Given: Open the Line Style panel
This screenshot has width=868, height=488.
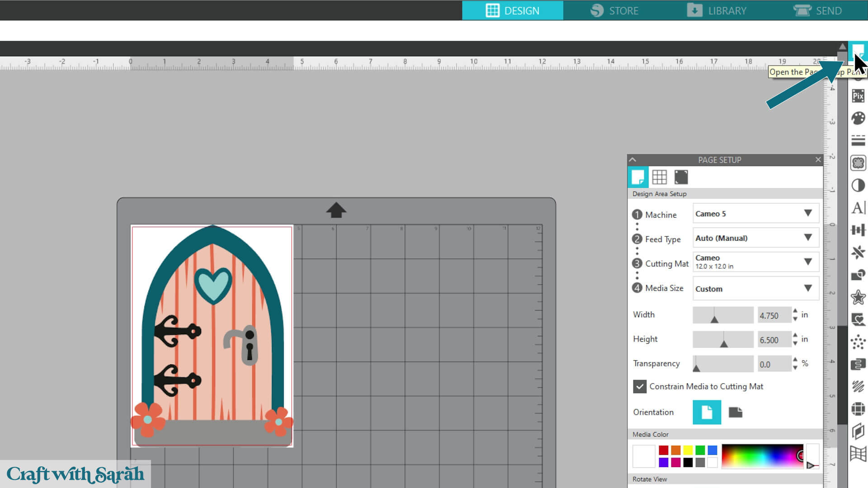Looking at the screenshot, I should pos(858,141).
